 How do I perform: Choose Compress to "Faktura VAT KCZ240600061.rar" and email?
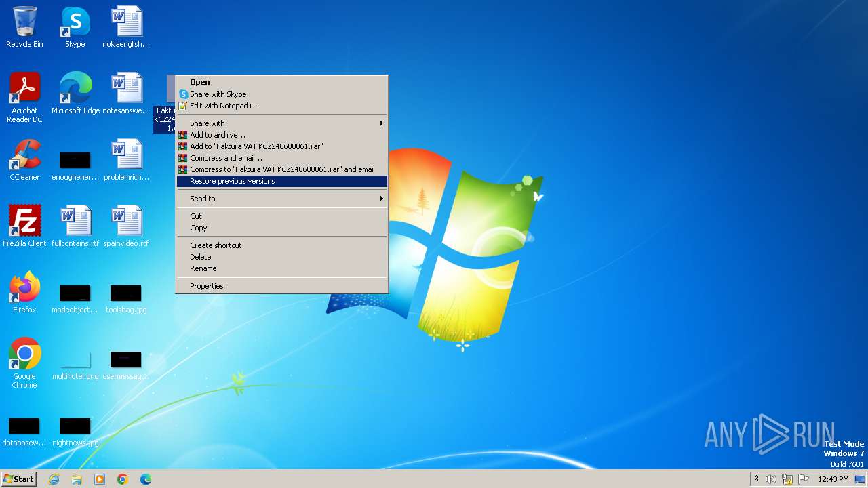[282, 169]
